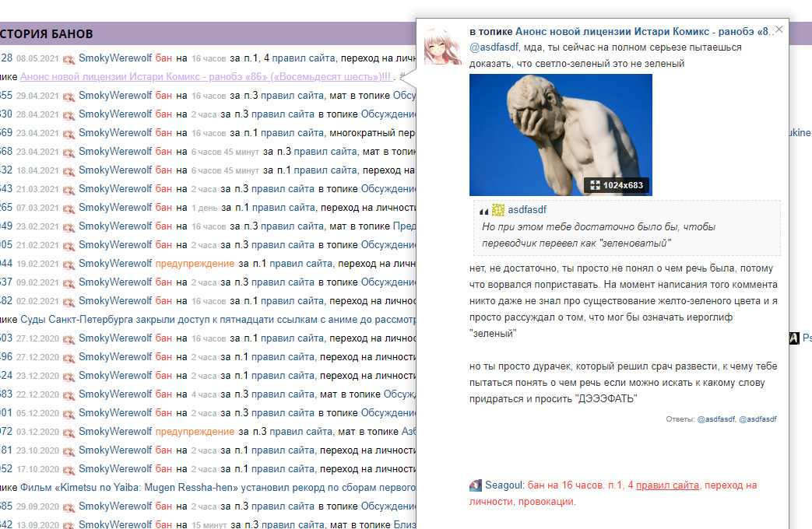The height and width of the screenshot is (529, 812).
Task: Open the underlined "Анонс новой лицензии Истари Комикс" topic
Action: (x=206, y=77)
